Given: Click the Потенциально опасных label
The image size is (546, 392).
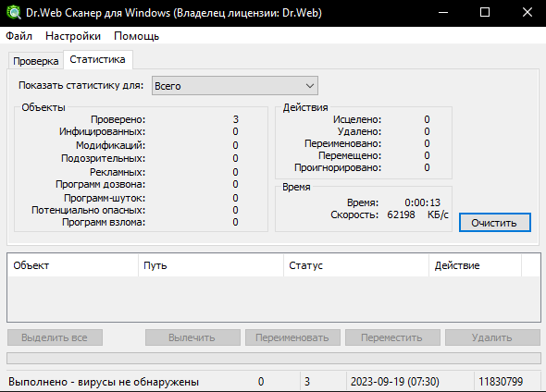Looking at the screenshot, I should (x=89, y=211).
